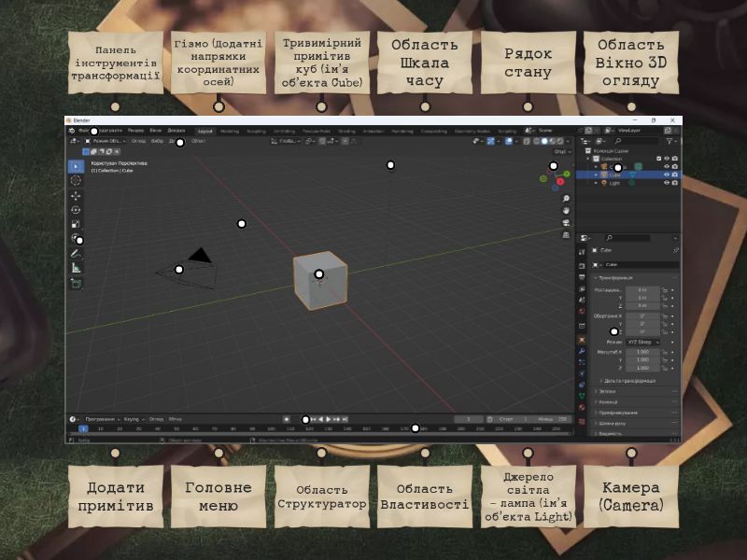
Task: Click the red X axis gizmo ball
Action: point(559,181)
